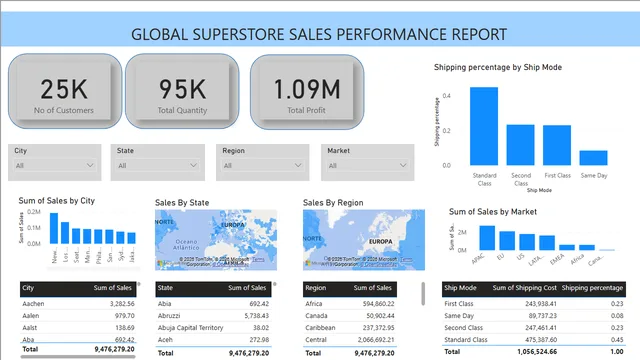Click the 243,938.41 First Class shipping cost
The height and width of the screenshot is (360, 640).
(541, 304)
